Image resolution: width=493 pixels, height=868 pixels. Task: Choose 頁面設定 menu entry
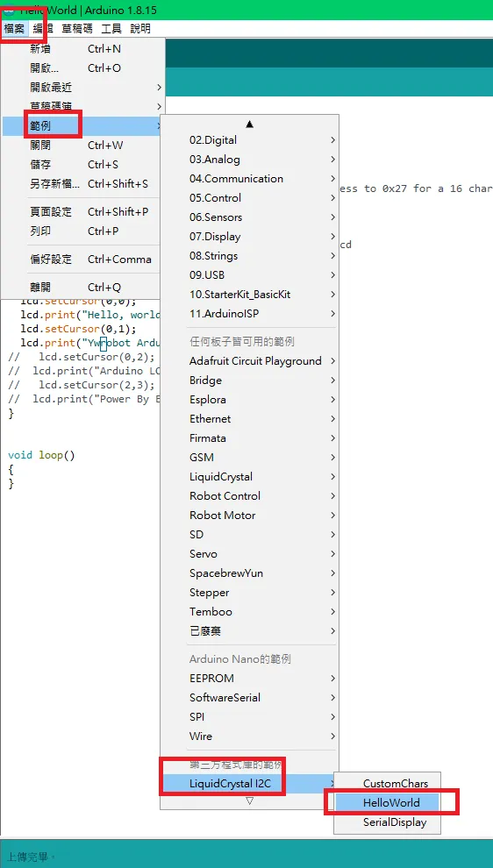(82, 211)
